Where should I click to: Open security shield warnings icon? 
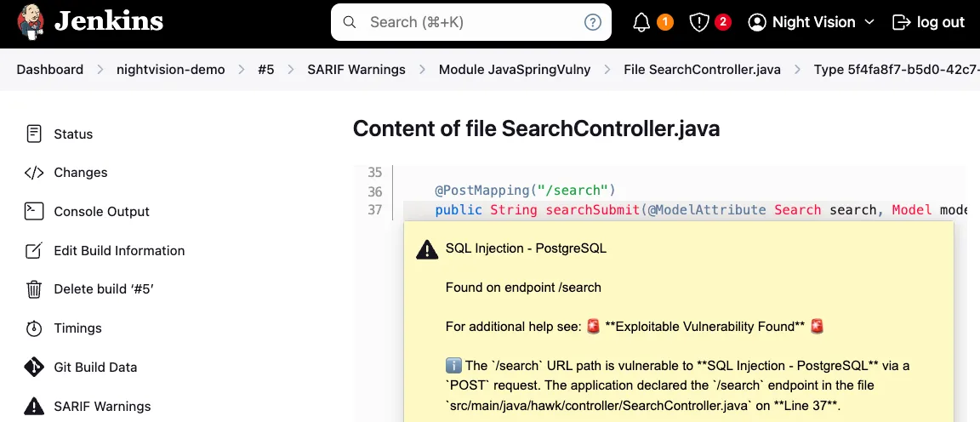(698, 22)
